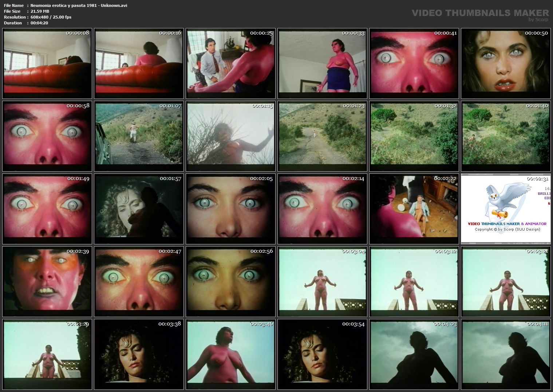
Task: Click the file name 'Neumonia erotica y pasota 1981 - Unknown.avi'
Action: [79, 5]
